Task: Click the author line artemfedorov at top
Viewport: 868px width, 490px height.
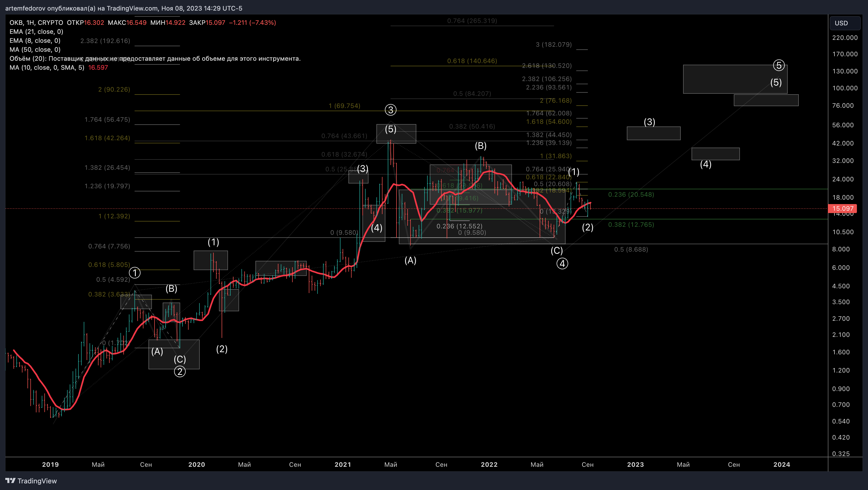Action: pyautogui.click(x=124, y=8)
